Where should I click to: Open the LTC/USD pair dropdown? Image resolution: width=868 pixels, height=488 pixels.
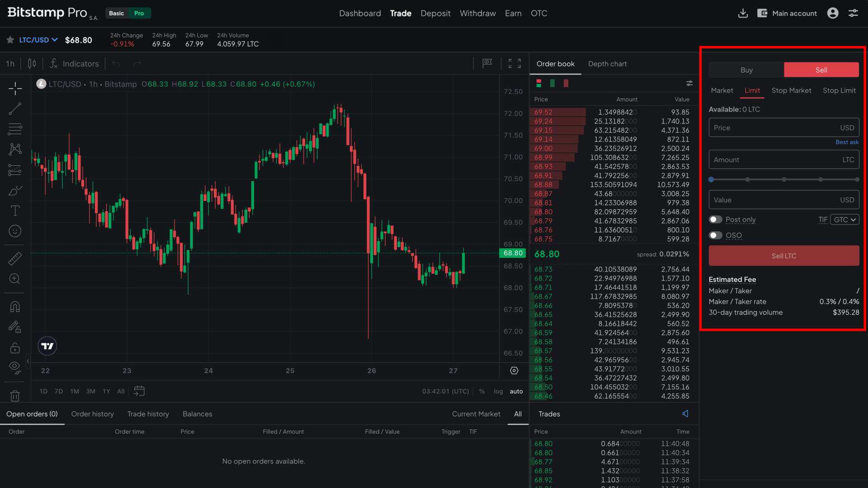(38, 40)
